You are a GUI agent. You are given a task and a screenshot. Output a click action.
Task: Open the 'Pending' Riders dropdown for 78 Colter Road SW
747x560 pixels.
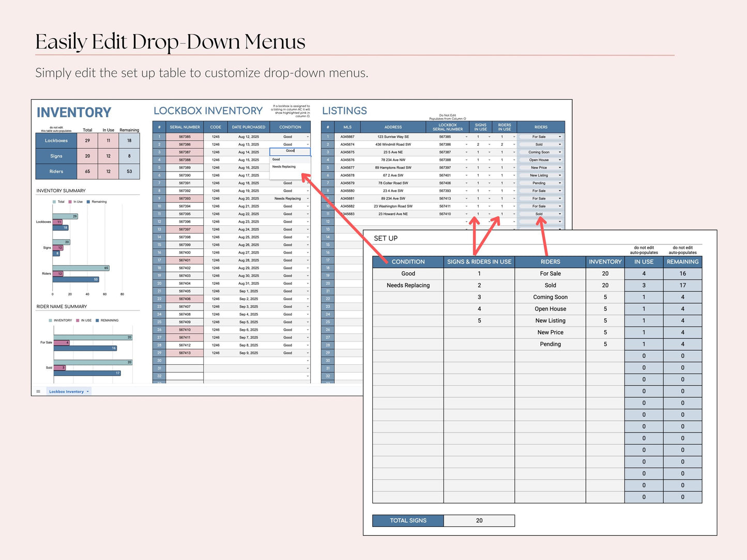(560, 183)
